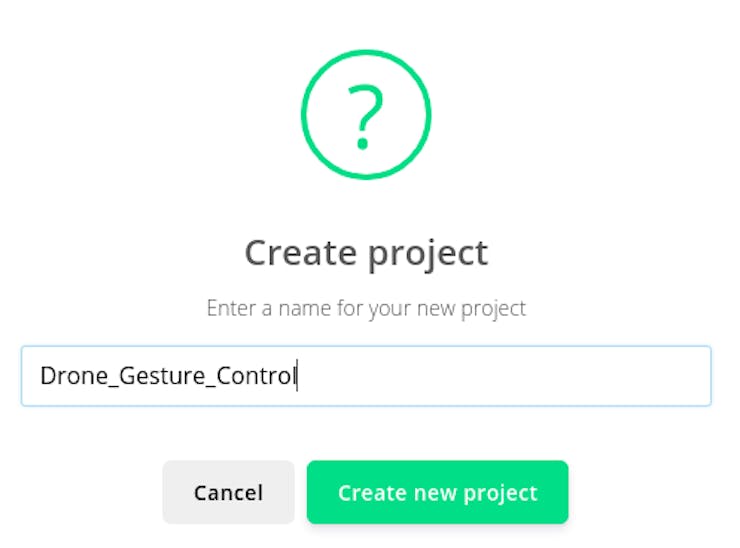Click the 'Enter a name' instruction text
Image resolution: width=740 pixels, height=548 pixels.
click(366, 308)
